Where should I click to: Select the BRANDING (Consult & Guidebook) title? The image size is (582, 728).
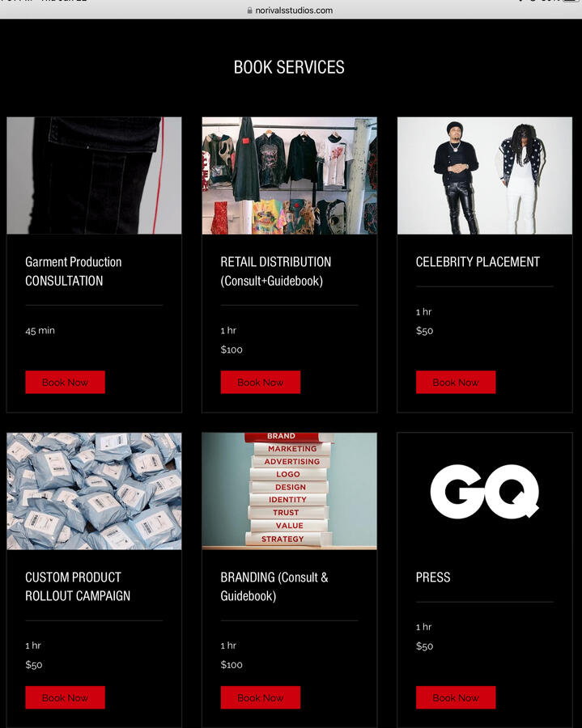(x=274, y=586)
